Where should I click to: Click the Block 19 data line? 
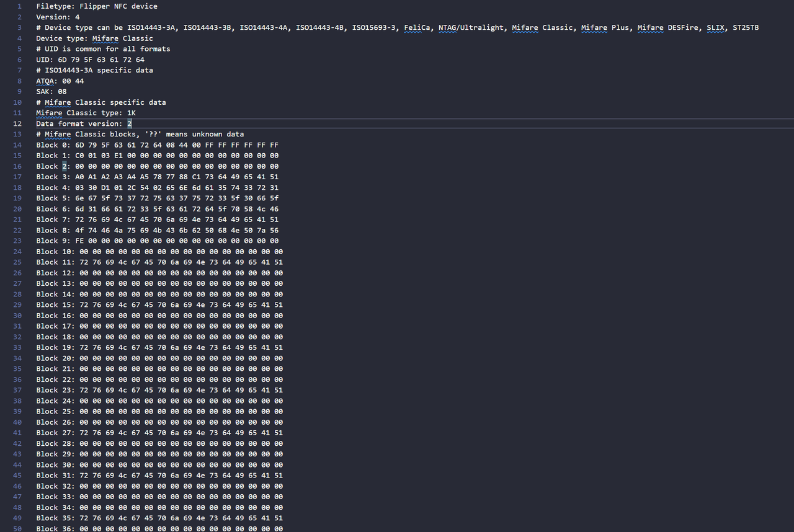coord(159,347)
